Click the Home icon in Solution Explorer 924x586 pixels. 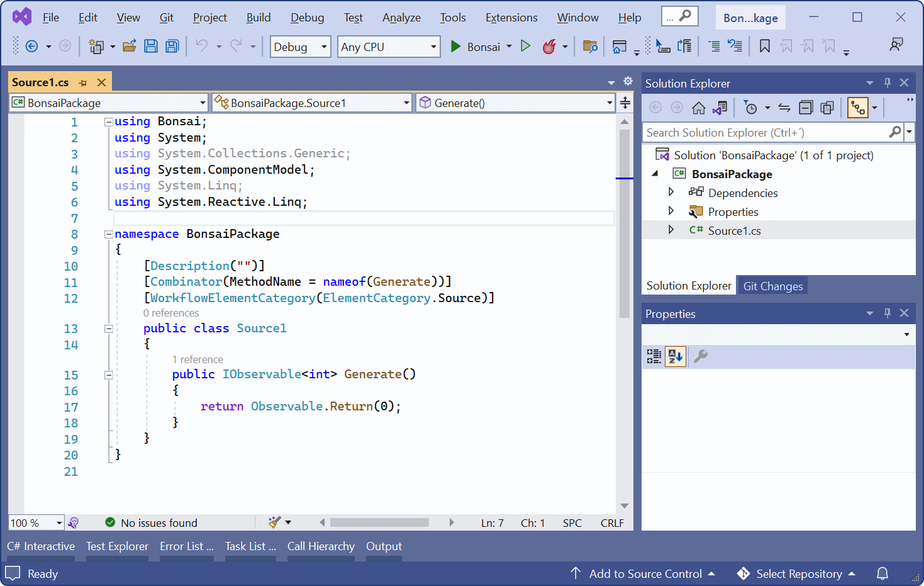pos(698,108)
